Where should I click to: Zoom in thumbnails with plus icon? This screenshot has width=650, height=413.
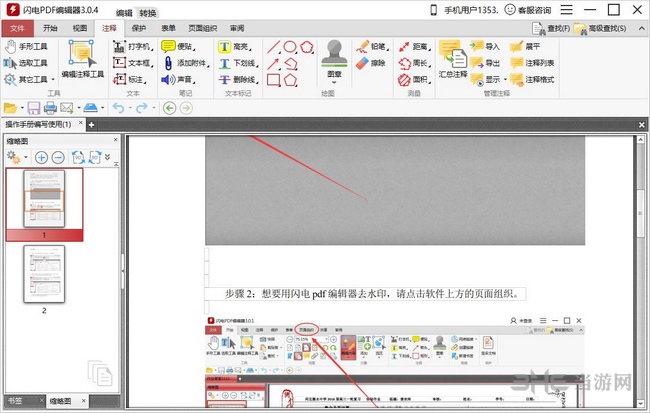pyautogui.click(x=41, y=158)
